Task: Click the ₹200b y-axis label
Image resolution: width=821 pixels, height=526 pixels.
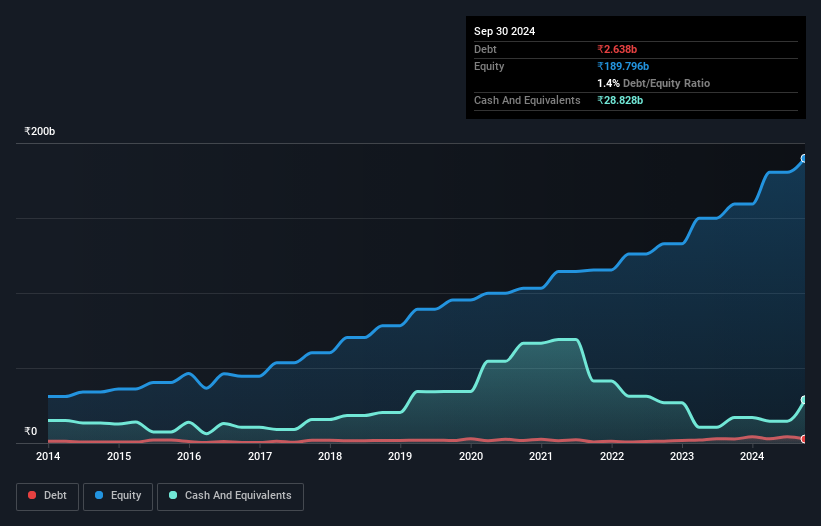Action: pyautogui.click(x=39, y=131)
